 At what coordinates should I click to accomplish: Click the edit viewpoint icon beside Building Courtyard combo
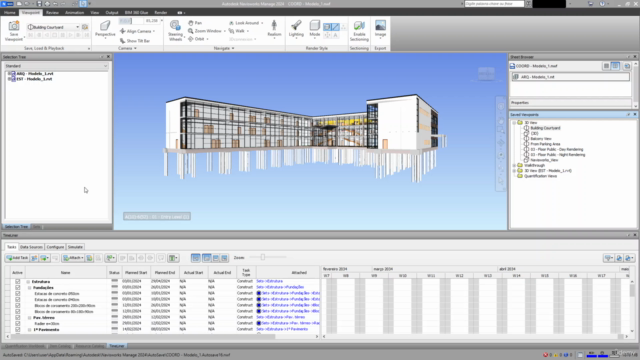click(x=85, y=27)
